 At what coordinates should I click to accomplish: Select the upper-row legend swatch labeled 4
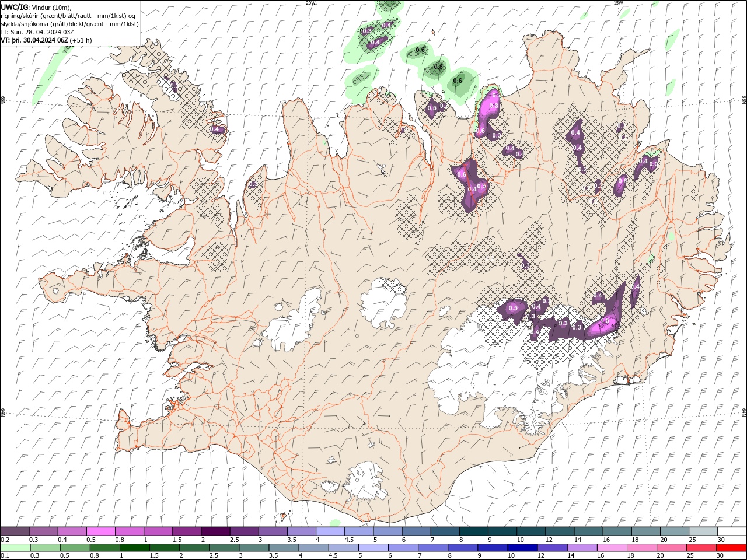[330, 531]
